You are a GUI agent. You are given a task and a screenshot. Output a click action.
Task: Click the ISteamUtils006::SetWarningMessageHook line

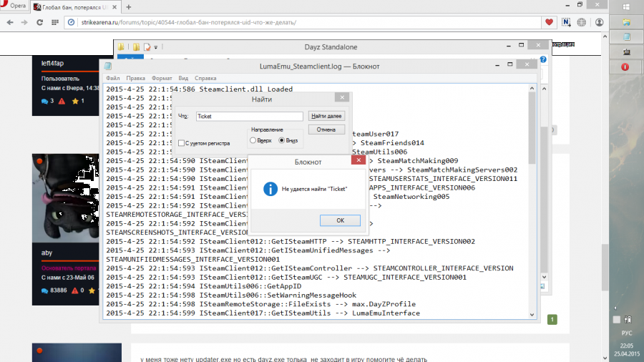pos(231,295)
